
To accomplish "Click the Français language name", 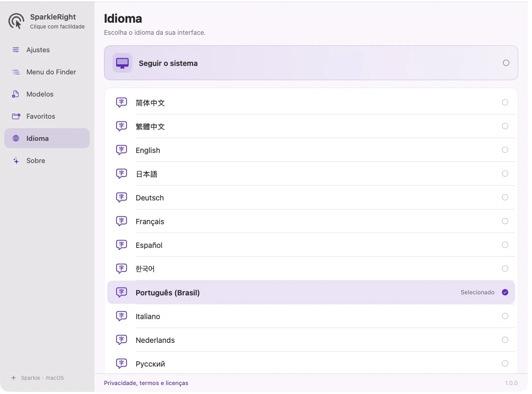I will point(150,222).
